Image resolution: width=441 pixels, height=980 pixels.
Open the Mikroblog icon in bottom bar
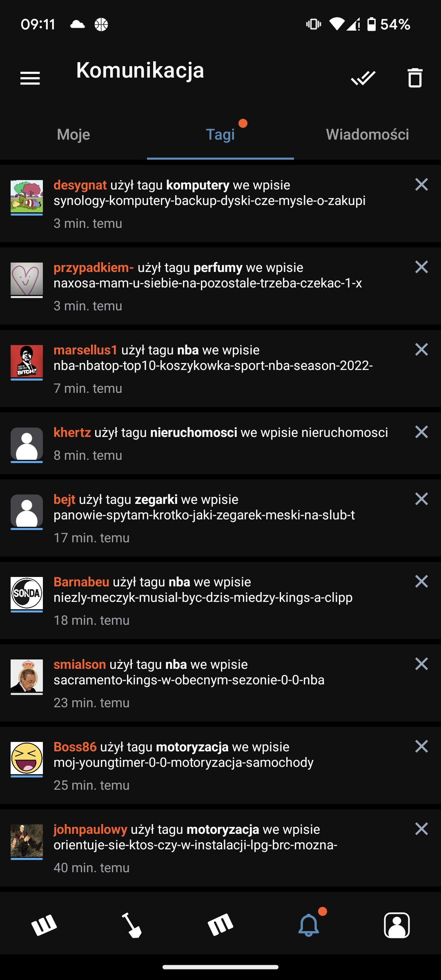click(x=220, y=925)
